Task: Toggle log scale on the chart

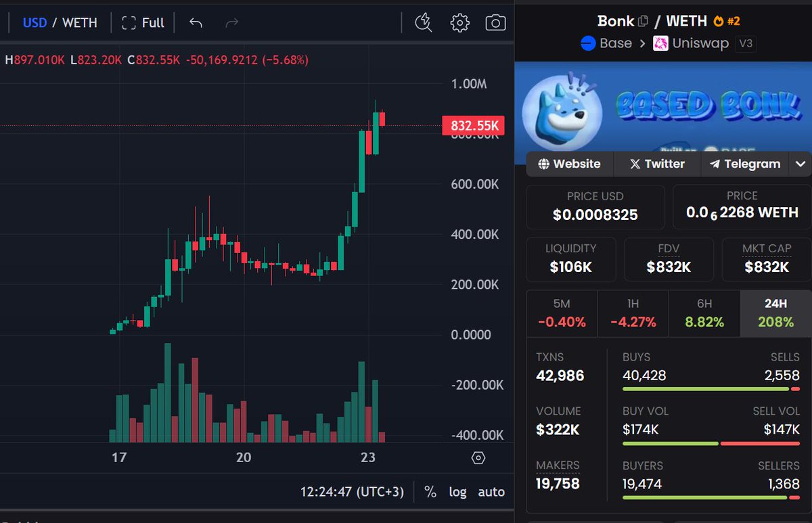Action: point(457,492)
